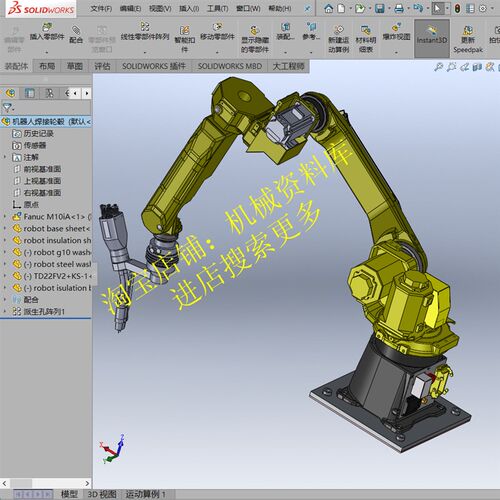The image size is (500, 500).
Task: Click the Zoom to Fit magnifier icon
Action: pyautogui.click(x=438, y=67)
